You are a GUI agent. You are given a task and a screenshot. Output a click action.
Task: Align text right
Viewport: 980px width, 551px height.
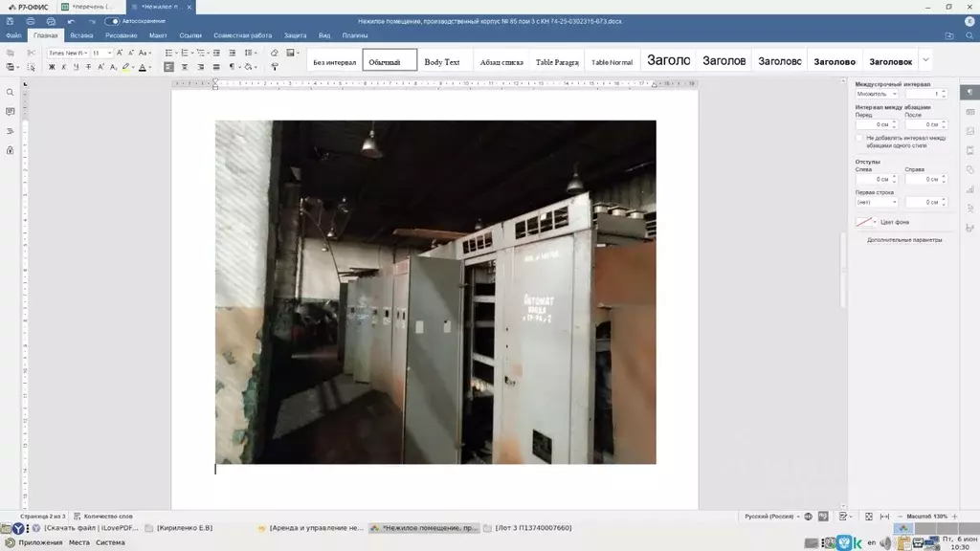(201, 67)
